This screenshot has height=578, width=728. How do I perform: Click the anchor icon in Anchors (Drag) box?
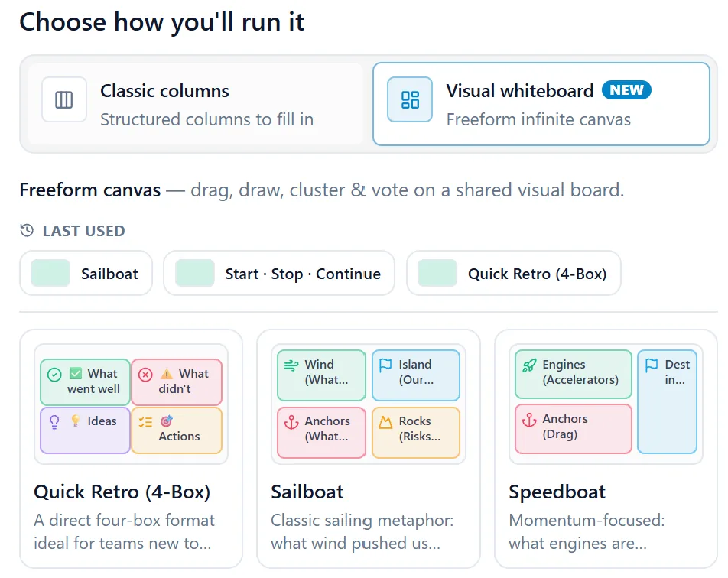point(529,420)
